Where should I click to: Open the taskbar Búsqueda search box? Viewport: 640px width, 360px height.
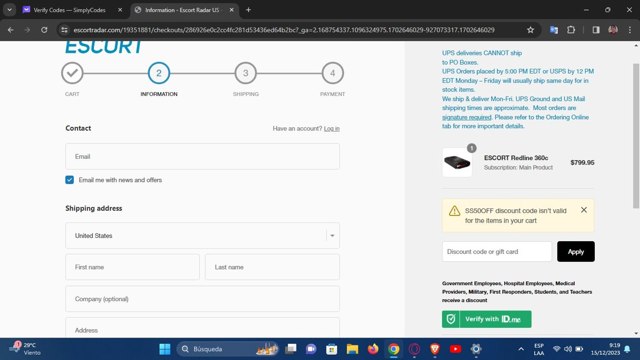[x=228, y=349]
